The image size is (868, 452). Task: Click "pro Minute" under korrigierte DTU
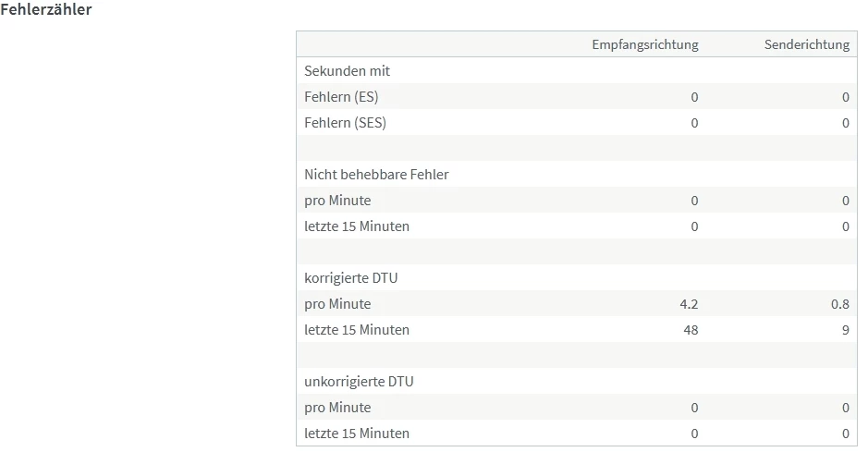[337, 304]
